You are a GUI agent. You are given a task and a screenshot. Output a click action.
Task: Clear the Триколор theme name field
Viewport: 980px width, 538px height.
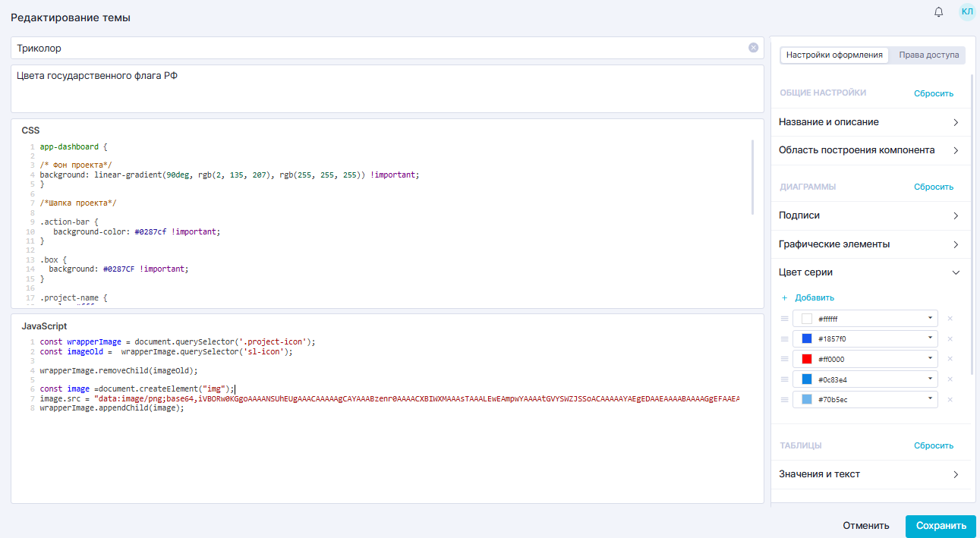(753, 48)
